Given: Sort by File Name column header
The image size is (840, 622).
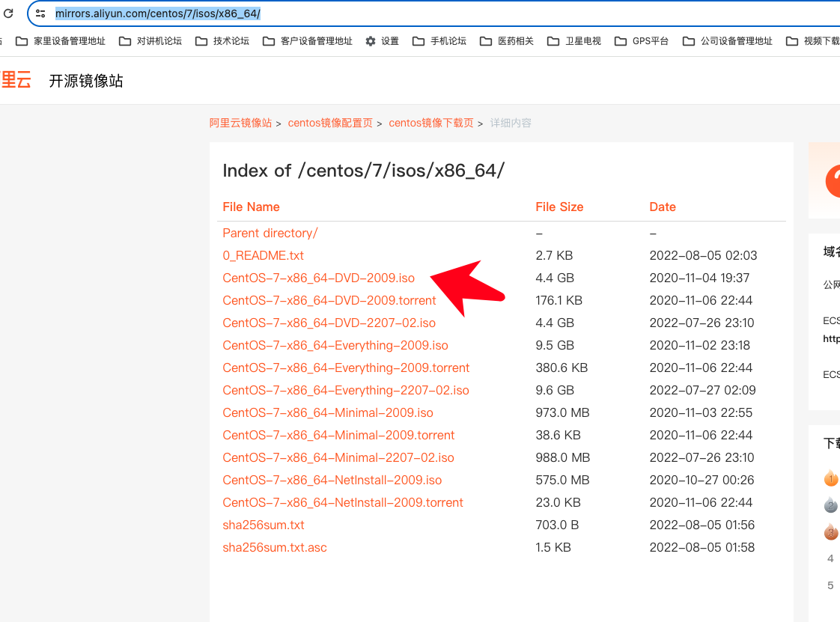Looking at the screenshot, I should pos(252,207).
